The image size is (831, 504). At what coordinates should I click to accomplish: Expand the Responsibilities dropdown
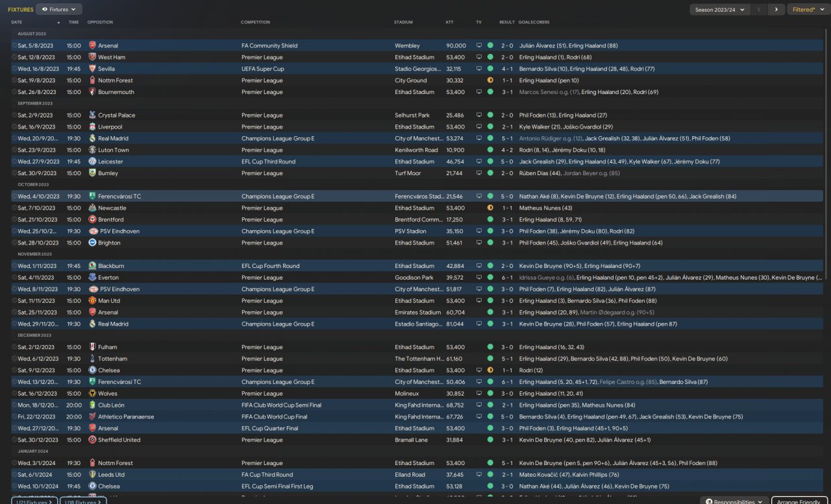734,502
